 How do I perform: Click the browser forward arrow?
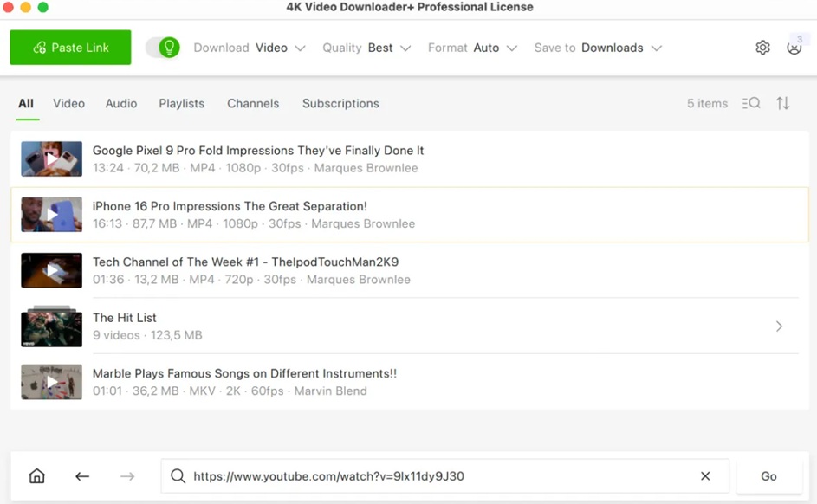(x=127, y=476)
